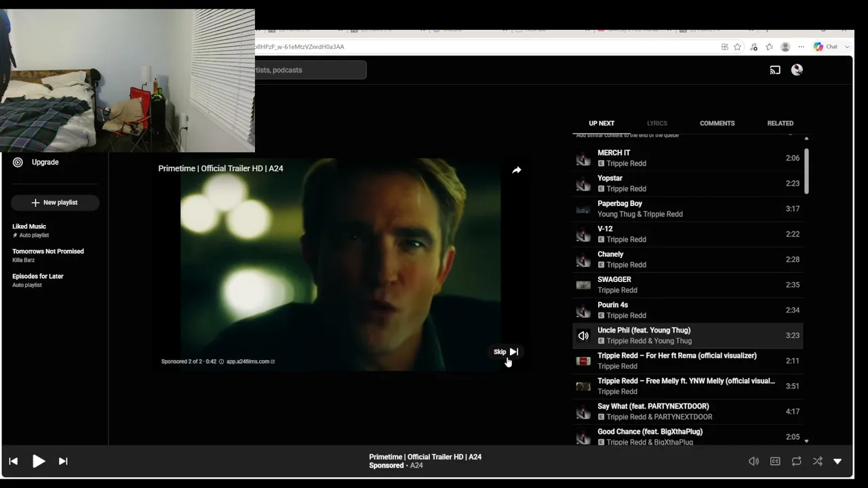The width and height of the screenshot is (868, 488).
Task: Click the ad info icon beside the timer
Action: pyautogui.click(x=221, y=361)
